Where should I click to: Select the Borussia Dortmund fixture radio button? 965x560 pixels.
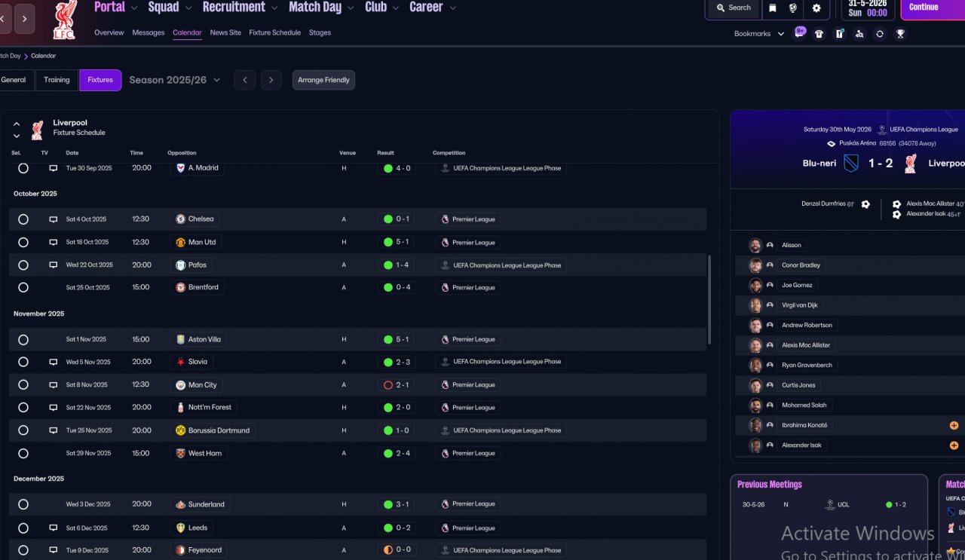coord(23,430)
